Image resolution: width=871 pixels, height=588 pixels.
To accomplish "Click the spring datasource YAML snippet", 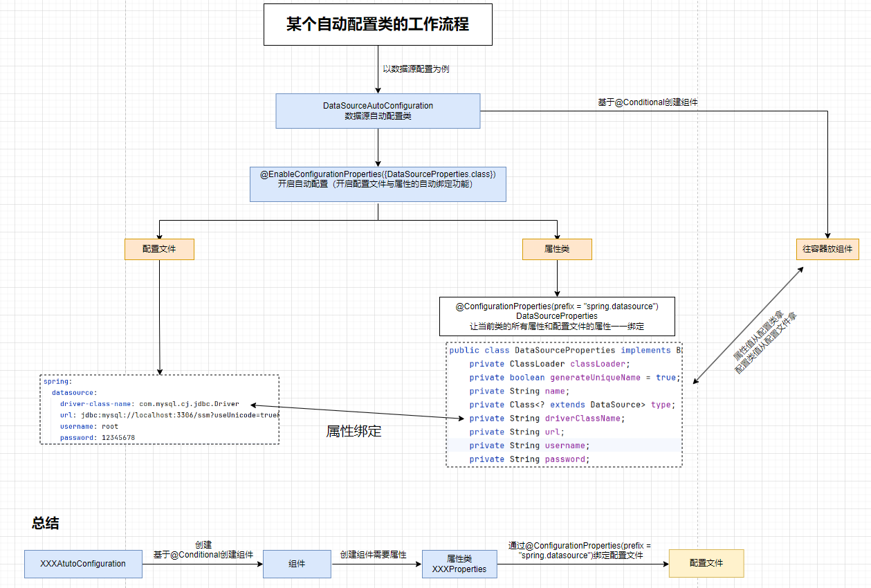I will pos(160,409).
